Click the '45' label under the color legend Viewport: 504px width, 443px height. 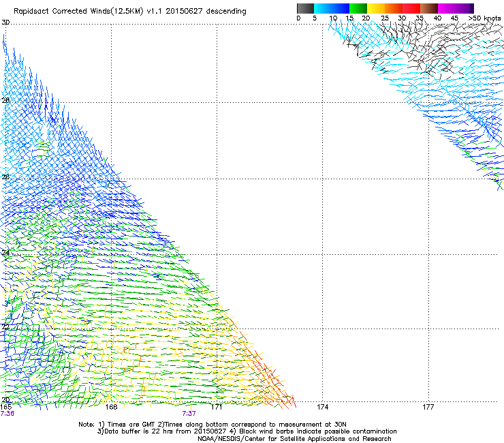tap(454, 18)
